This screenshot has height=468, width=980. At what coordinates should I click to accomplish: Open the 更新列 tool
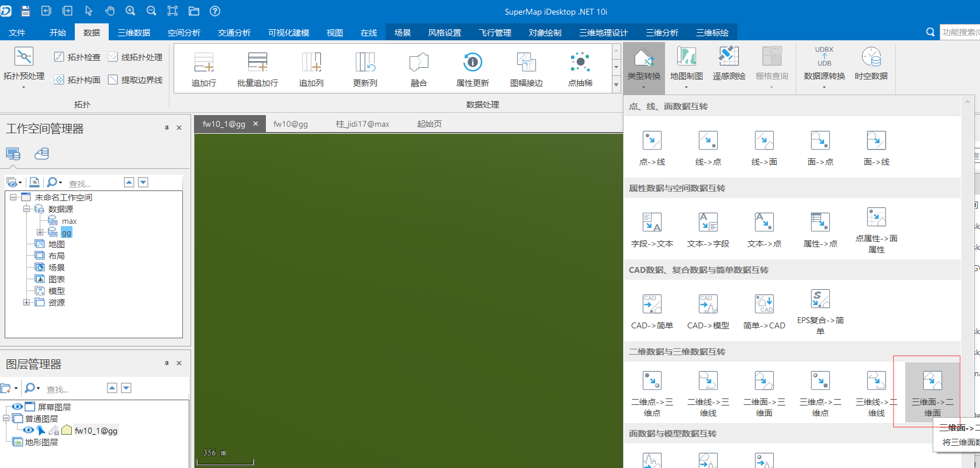pos(365,69)
